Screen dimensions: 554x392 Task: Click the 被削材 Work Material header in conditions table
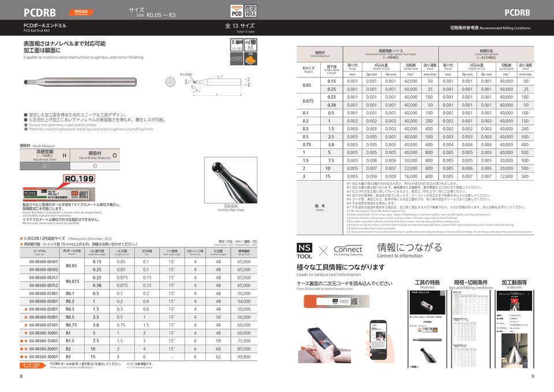click(320, 54)
